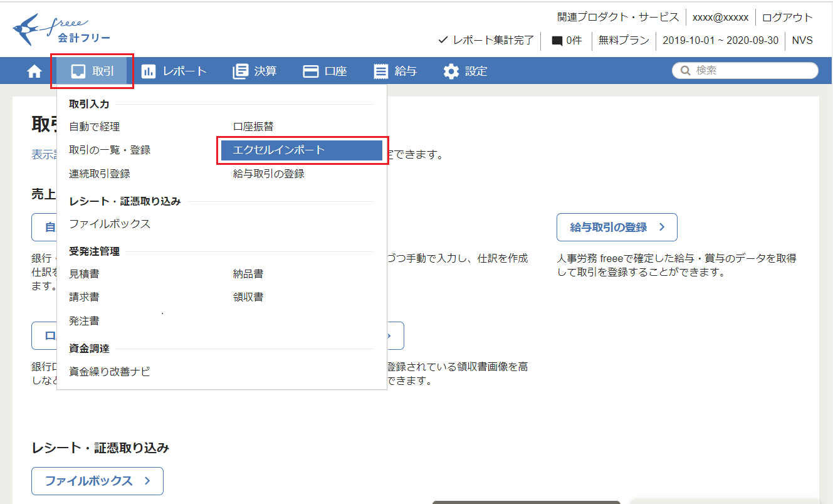Screen dimensions: 833x504
Task: Open the レポート menu
Action: point(174,71)
